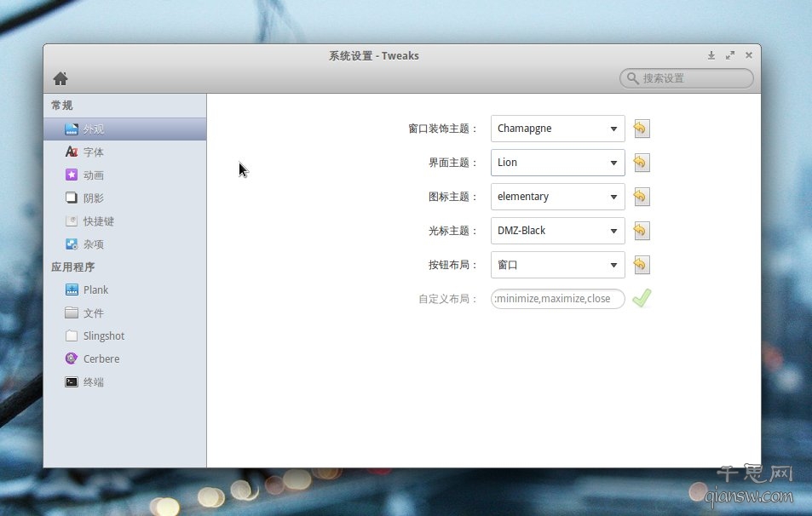Image resolution: width=812 pixels, height=516 pixels.
Task: Reset 界面主题 with its undo icon
Action: click(641, 163)
